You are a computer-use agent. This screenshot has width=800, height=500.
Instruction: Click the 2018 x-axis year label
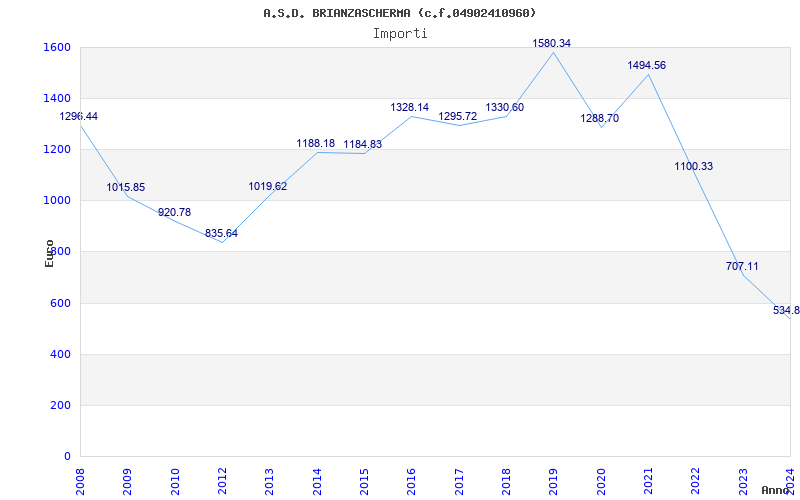point(506,481)
